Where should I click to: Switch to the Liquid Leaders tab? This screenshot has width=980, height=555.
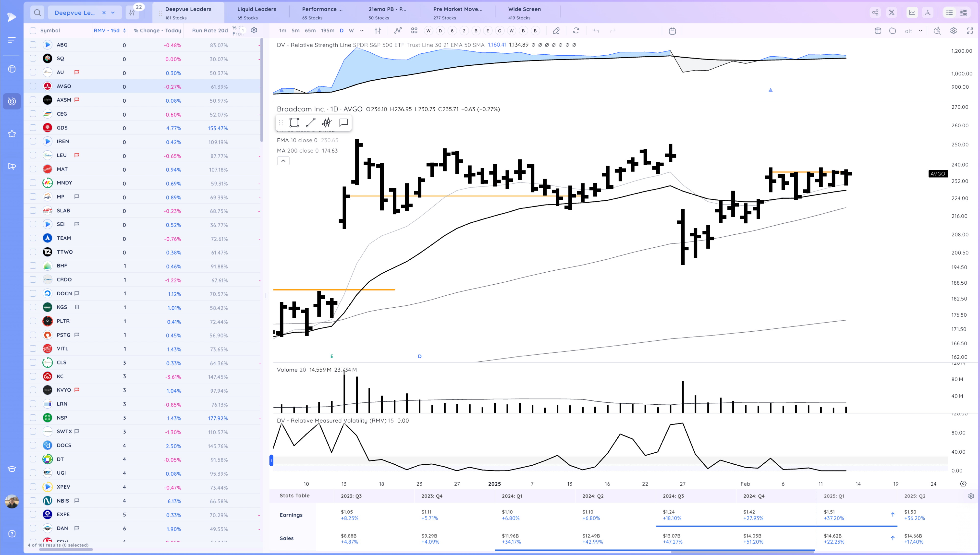pos(257,12)
